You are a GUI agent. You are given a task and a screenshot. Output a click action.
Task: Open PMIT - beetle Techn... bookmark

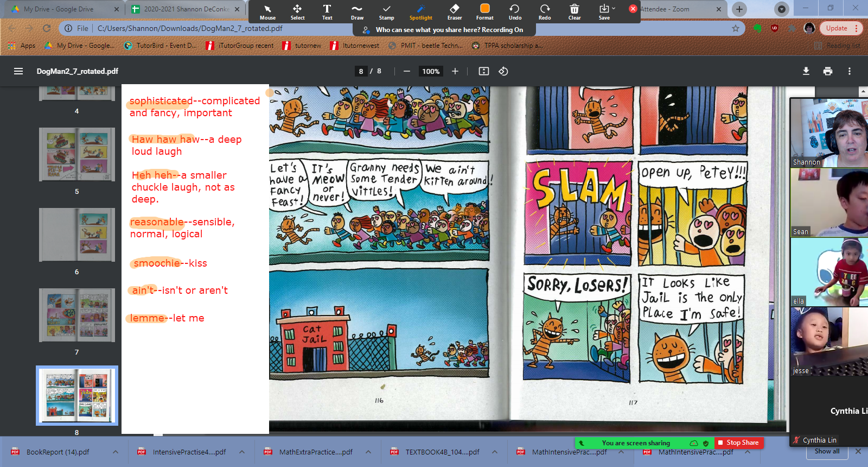point(425,46)
